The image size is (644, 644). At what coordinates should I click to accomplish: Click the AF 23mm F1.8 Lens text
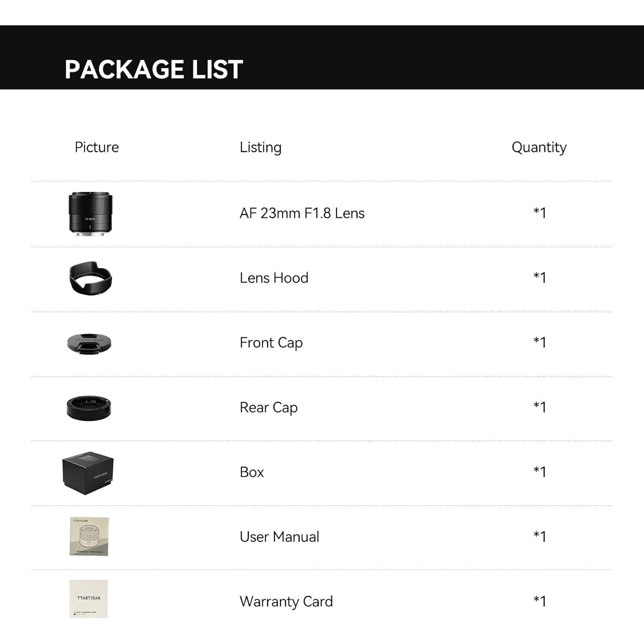coord(302,213)
